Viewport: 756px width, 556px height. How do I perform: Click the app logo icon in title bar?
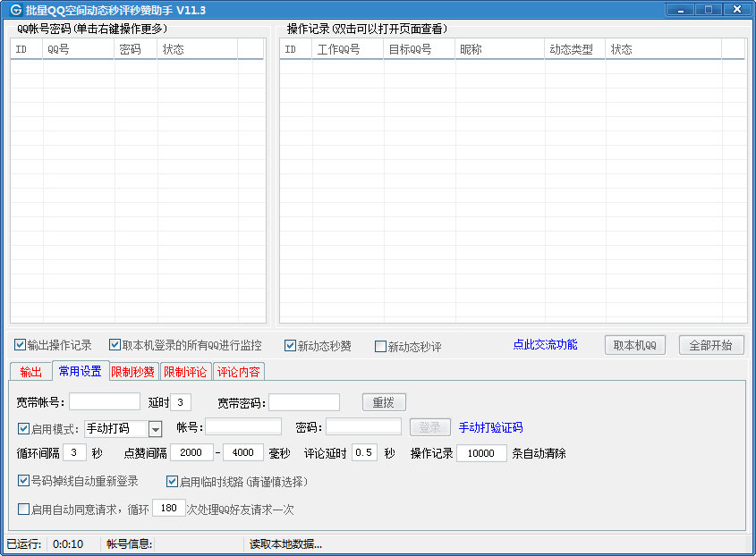coord(14,10)
